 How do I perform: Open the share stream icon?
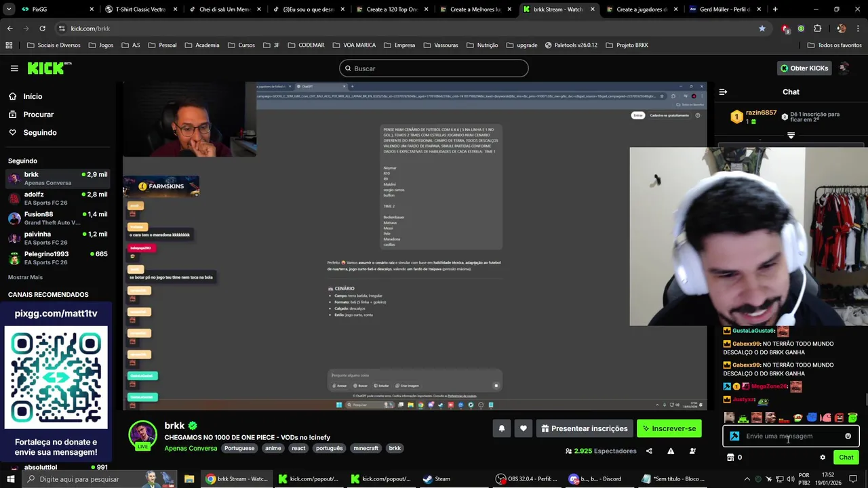[649, 451]
